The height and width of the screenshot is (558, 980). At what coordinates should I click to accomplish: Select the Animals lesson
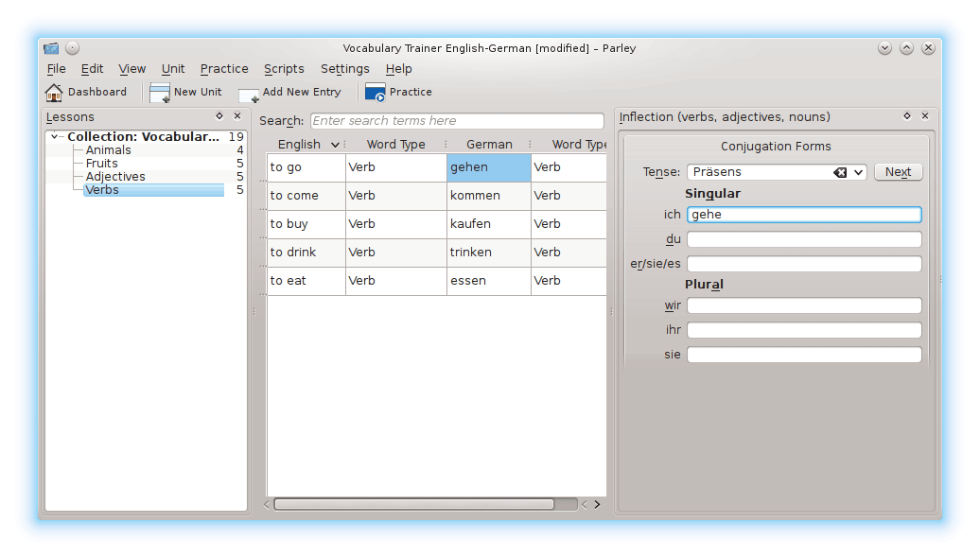pos(108,150)
